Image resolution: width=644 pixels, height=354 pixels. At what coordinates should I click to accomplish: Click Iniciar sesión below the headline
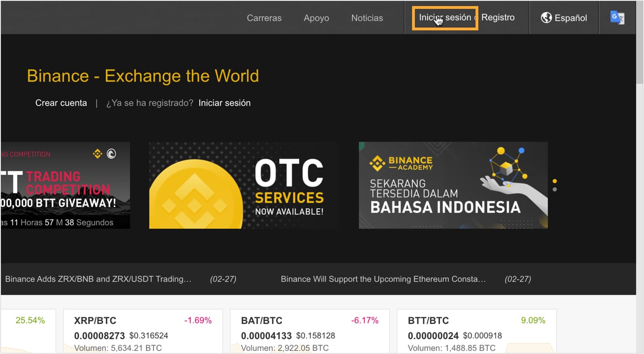pyautogui.click(x=224, y=103)
